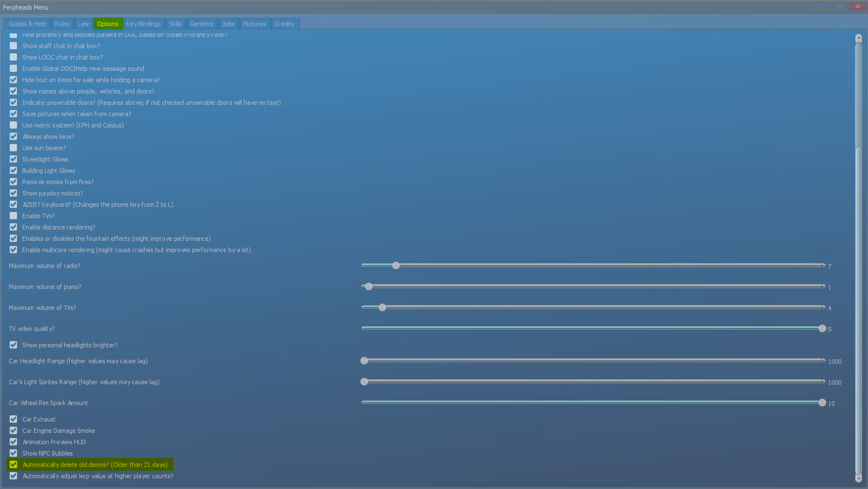
Task: Switch to the Key Bindings tab
Action: pyautogui.click(x=143, y=24)
